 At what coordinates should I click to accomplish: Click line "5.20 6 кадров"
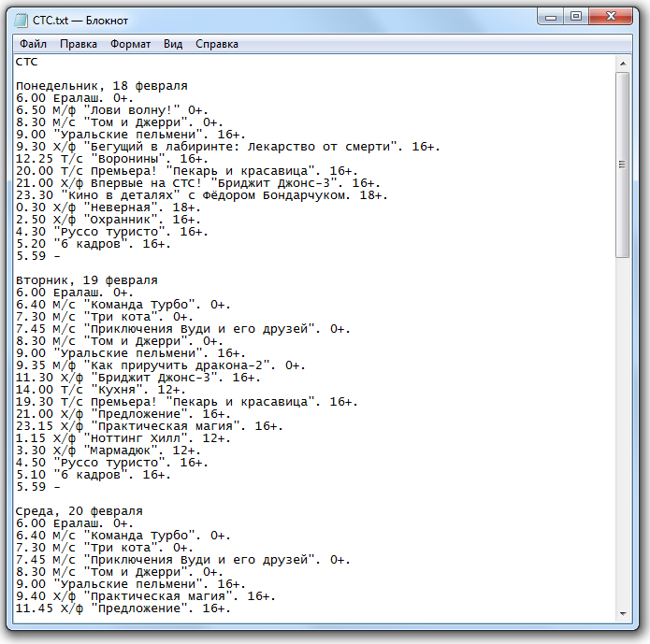point(94,244)
